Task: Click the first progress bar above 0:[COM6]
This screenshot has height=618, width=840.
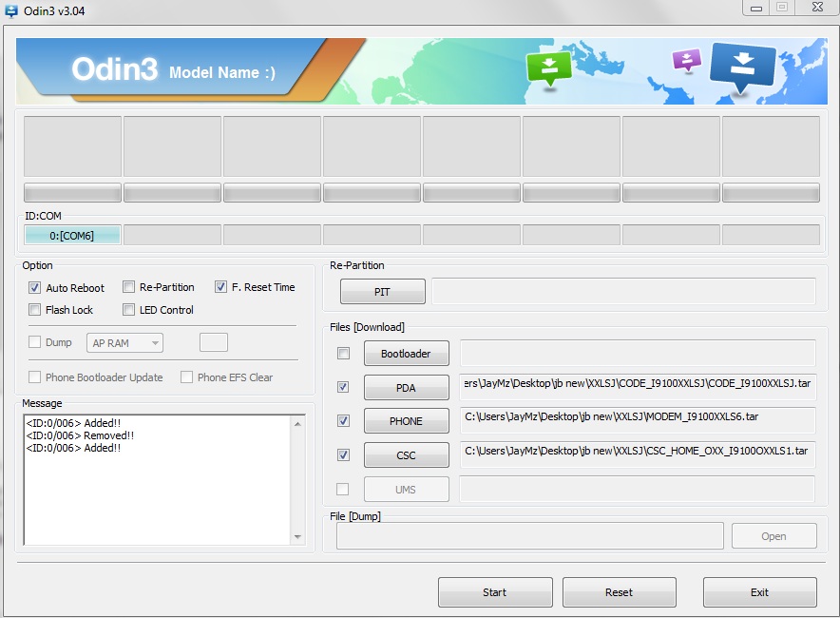Action: (x=72, y=192)
